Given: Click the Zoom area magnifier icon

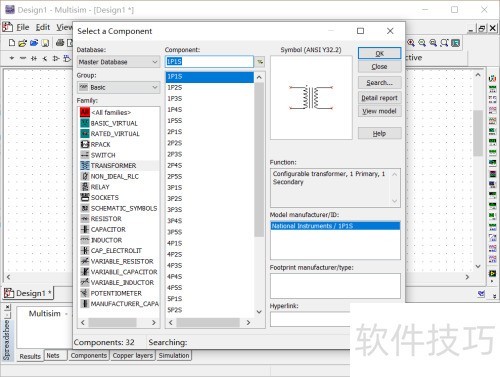Looking at the screenshot, I should [x=433, y=43].
